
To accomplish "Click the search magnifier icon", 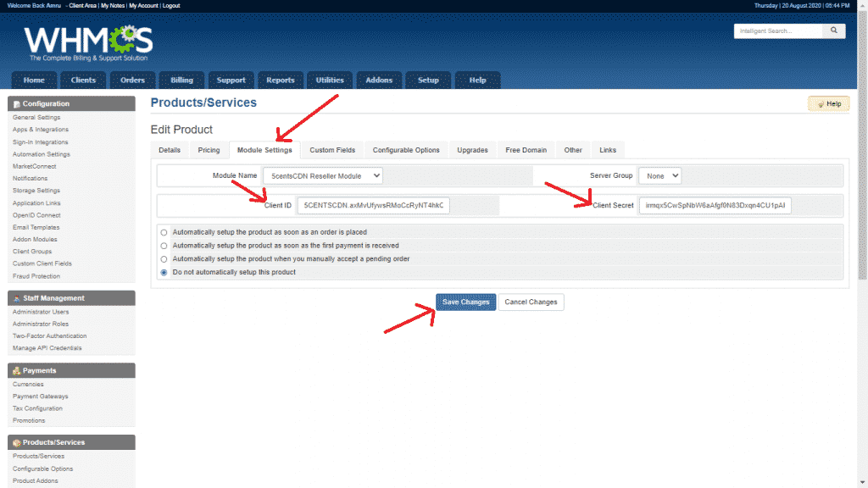I will pyautogui.click(x=834, y=30).
